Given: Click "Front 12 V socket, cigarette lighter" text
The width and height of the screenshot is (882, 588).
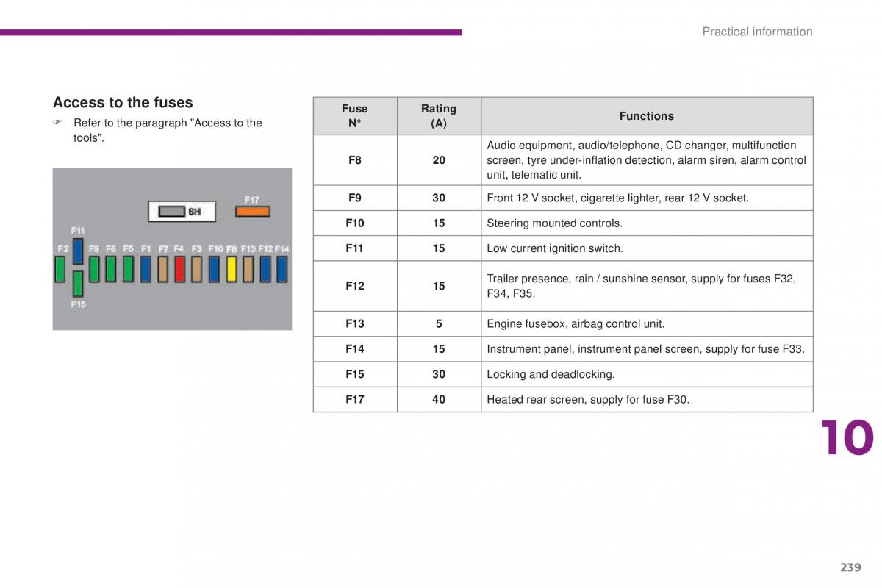Looking at the screenshot, I should pos(618,198).
